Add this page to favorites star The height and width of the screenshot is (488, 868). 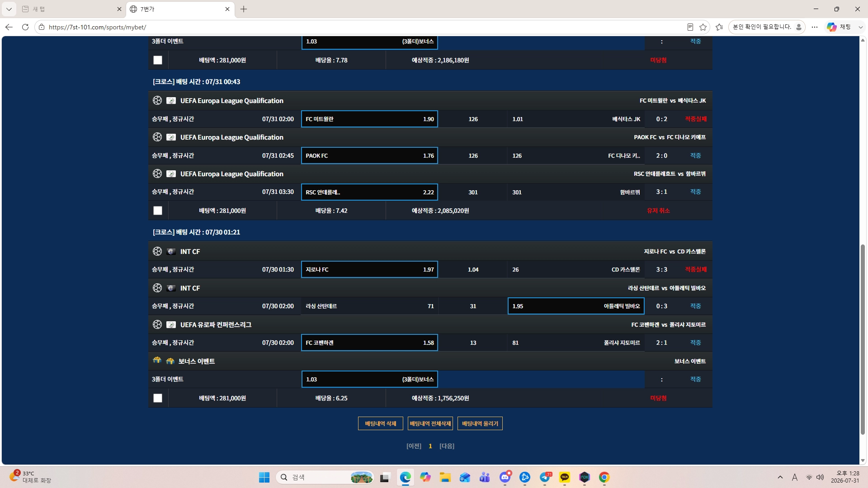click(x=703, y=27)
